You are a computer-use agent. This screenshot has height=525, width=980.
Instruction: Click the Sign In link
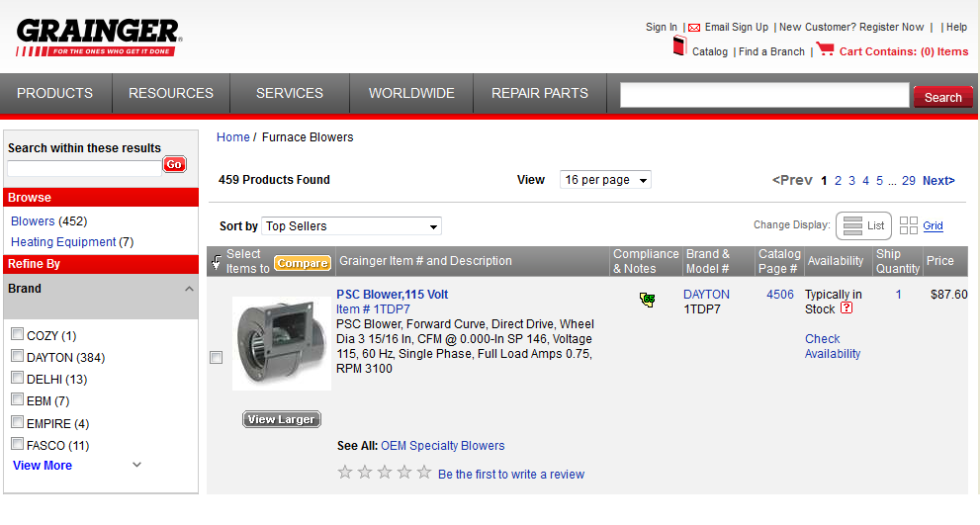point(662,27)
